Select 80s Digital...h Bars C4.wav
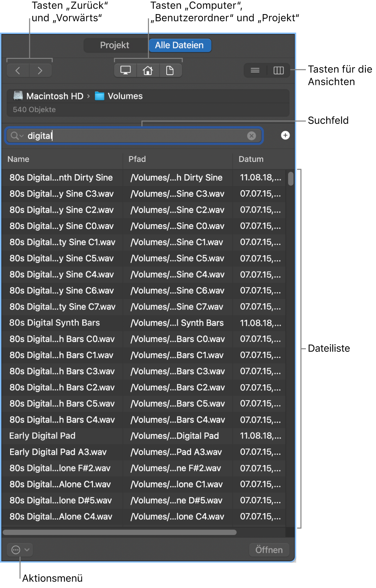This screenshot has height=588, width=376. click(144, 420)
